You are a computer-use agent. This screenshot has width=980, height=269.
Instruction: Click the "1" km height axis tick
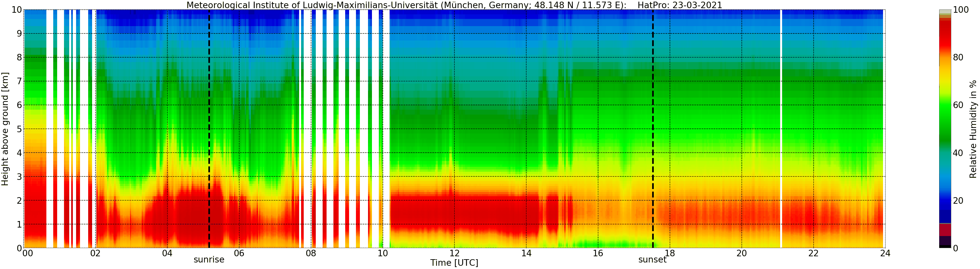coord(19,225)
